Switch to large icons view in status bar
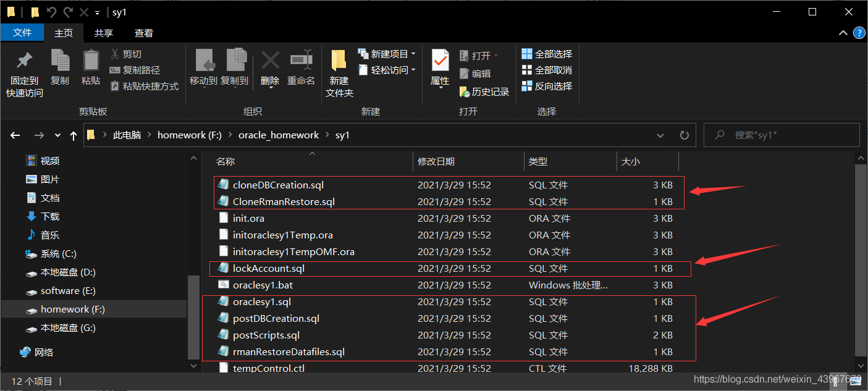 pos(856,382)
